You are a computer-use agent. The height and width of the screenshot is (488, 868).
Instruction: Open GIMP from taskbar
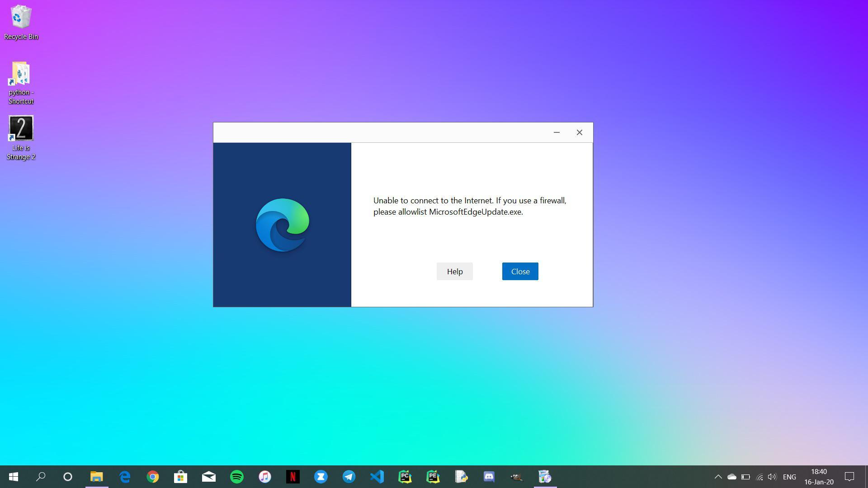tap(517, 477)
